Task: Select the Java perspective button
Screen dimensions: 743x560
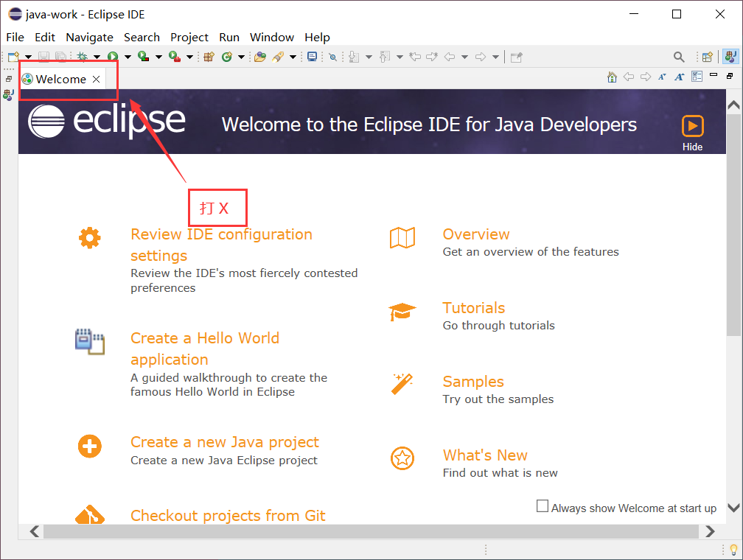Action: (730, 57)
